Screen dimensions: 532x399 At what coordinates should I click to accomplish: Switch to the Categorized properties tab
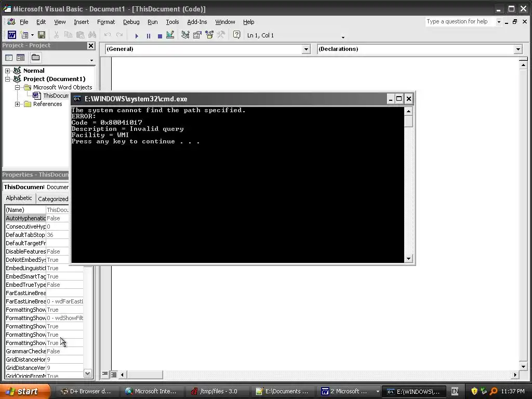coord(53,199)
